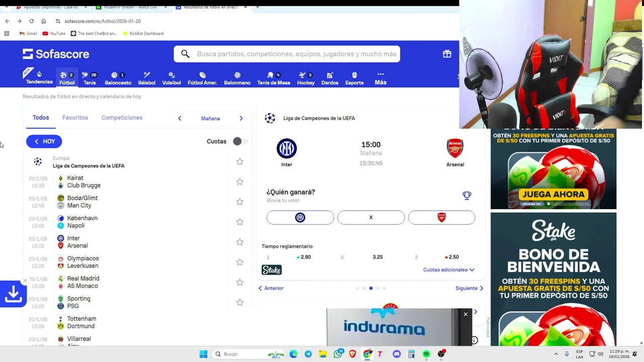Close the Indurama video ad
This screenshot has height=362, width=644.
coord(465,314)
